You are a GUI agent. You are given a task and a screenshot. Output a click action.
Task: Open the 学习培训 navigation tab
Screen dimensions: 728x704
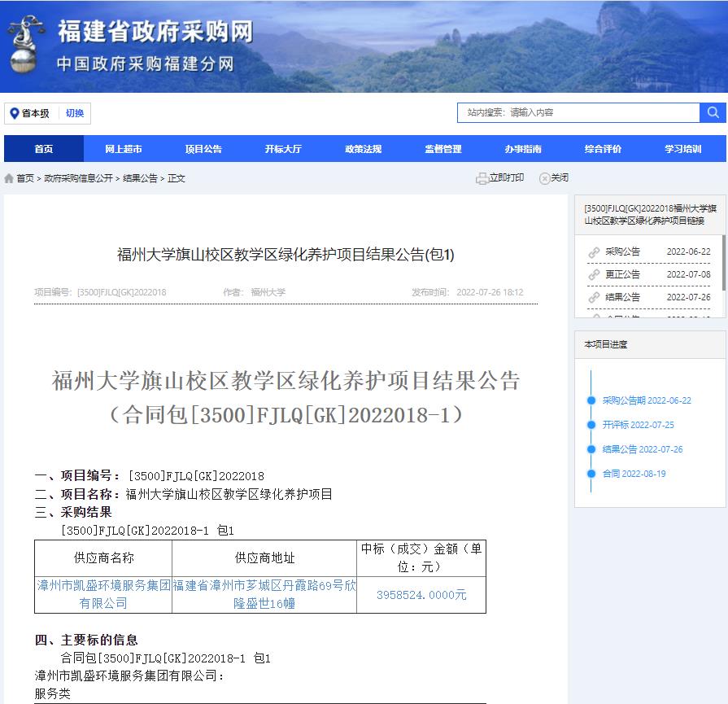click(683, 149)
